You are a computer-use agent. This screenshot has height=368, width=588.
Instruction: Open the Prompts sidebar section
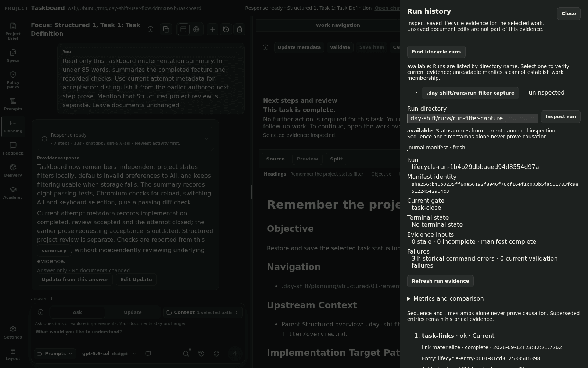coord(13,104)
